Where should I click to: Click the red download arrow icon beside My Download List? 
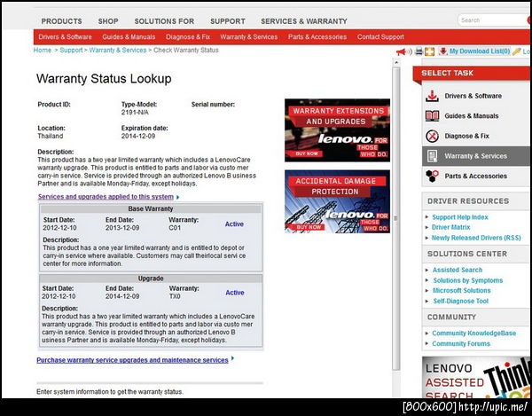[x=442, y=51]
